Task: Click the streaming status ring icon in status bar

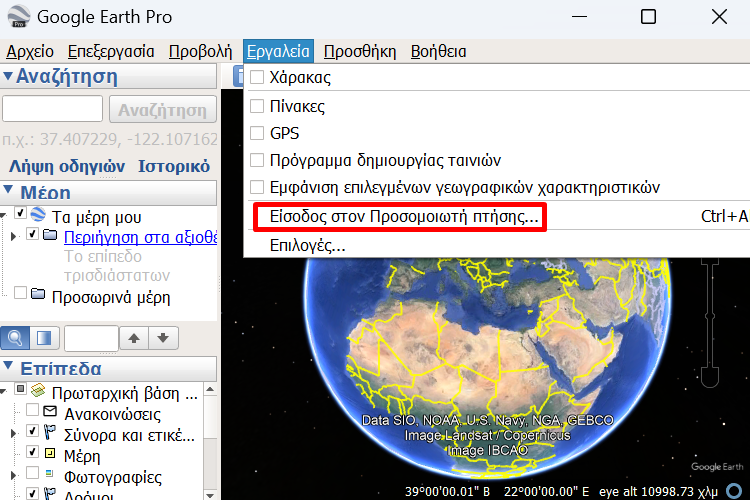Action: tap(734, 491)
